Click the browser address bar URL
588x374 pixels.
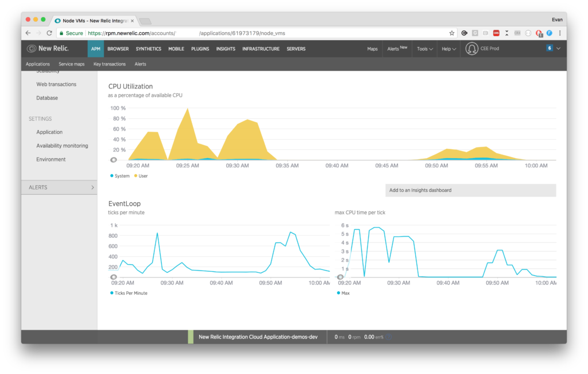coord(172,33)
